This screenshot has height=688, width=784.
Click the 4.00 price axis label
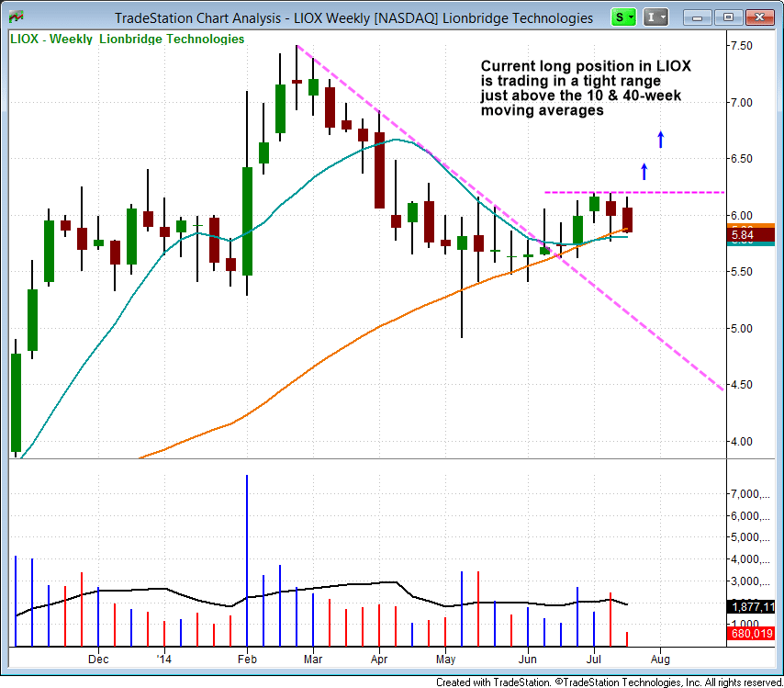coord(741,442)
